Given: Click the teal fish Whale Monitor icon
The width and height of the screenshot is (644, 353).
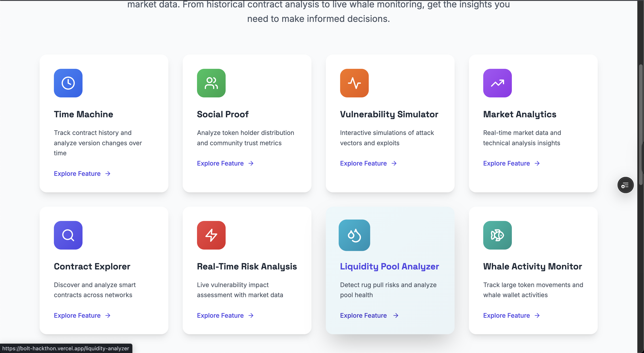Looking at the screenshot, I should tap(497, 235).
